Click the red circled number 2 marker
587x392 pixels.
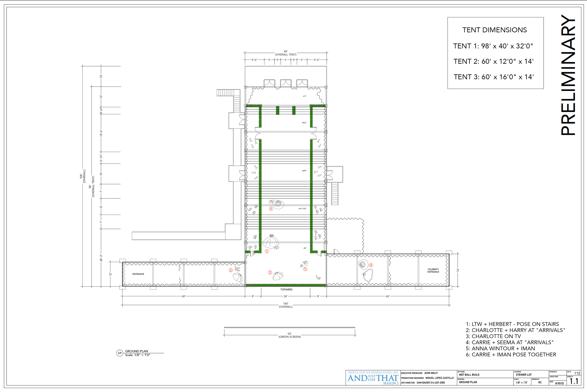point(231,270)
